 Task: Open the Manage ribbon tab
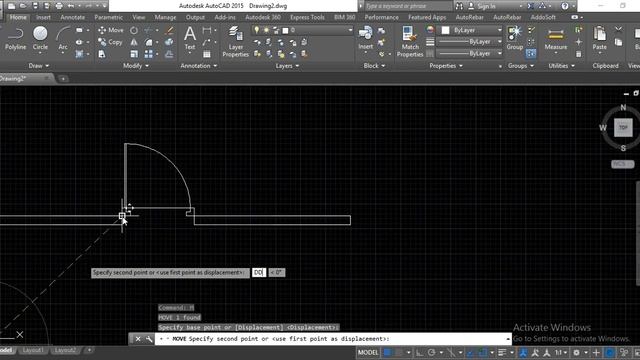pos(165,17)
